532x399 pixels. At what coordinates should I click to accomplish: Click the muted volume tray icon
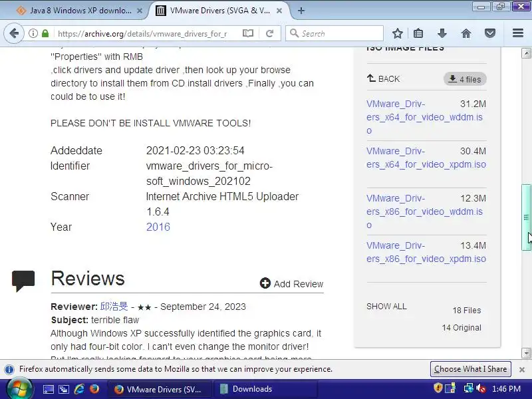click(x=481, y=388)
